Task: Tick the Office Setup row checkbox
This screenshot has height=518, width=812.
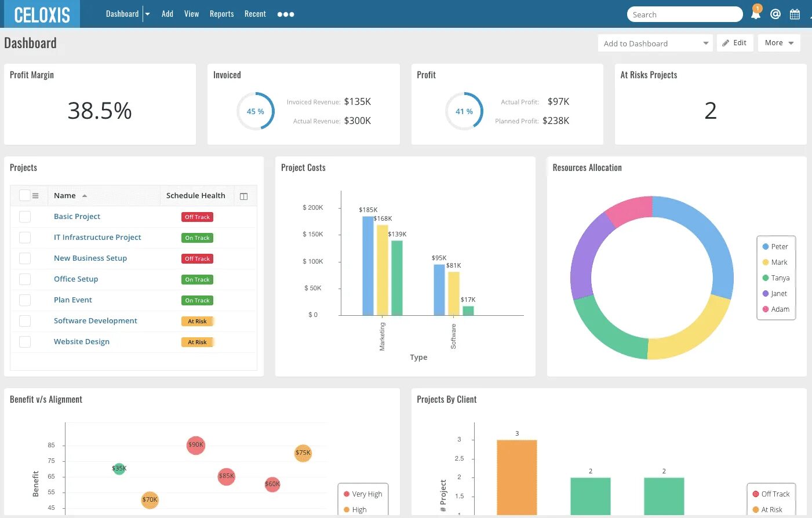Action: (25, 279)
